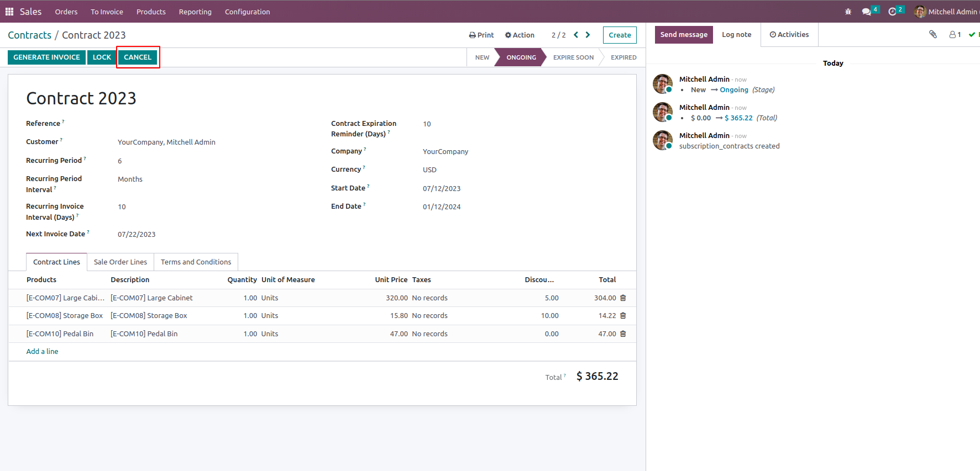Delete the Storage Box line trash icon

pos(623,315)
